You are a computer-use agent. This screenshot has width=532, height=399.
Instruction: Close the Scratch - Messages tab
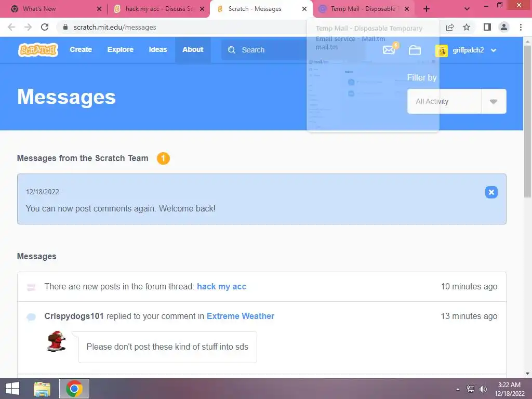[304, 9]
